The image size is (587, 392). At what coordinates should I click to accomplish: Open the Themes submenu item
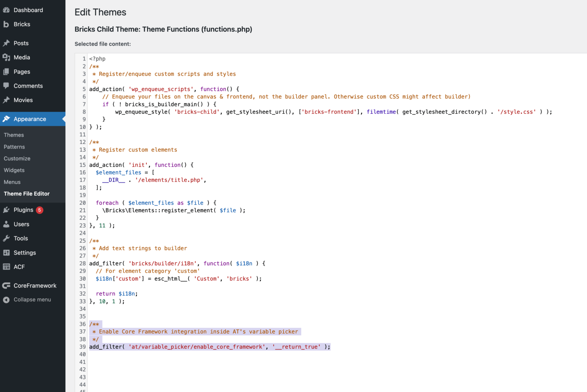click(14, 135)
